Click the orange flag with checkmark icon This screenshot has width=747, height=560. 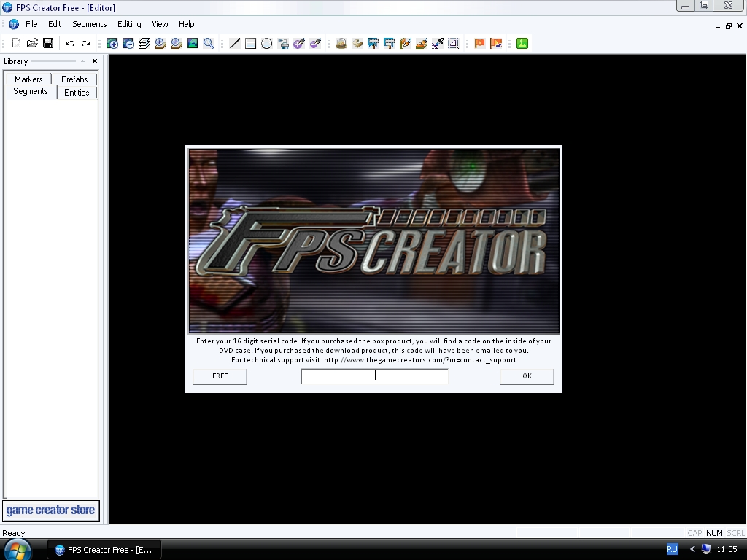pyautogui.click(x=496, y=43)
